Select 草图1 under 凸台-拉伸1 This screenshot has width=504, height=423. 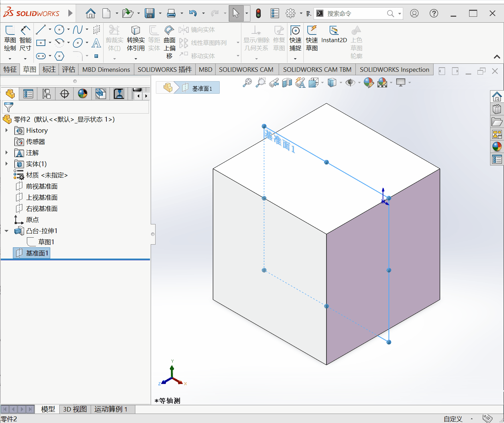pos(46,242)
